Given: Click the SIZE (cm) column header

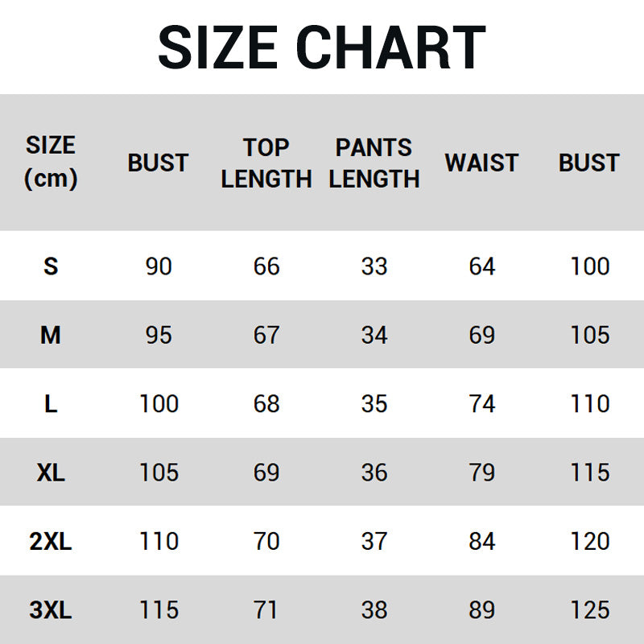Looking at the screenshot, I should 51,162.
